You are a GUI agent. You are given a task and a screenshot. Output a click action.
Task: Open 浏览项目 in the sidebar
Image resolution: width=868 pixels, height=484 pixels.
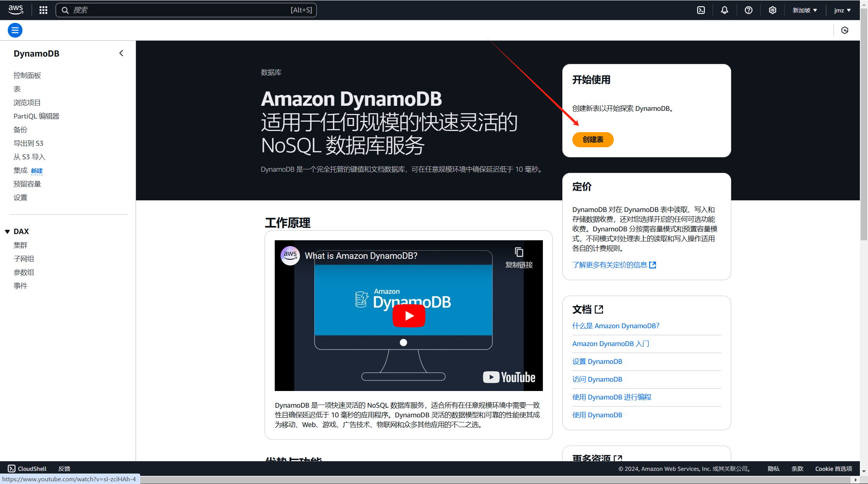pyautogui.click(x=27, y=102)
